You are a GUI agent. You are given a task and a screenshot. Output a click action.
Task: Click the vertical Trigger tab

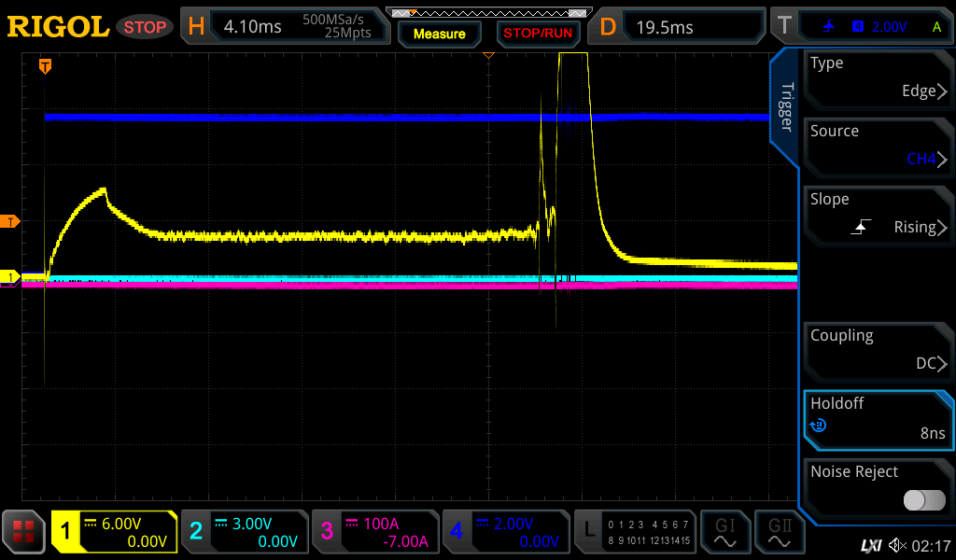tap(786, 107)
